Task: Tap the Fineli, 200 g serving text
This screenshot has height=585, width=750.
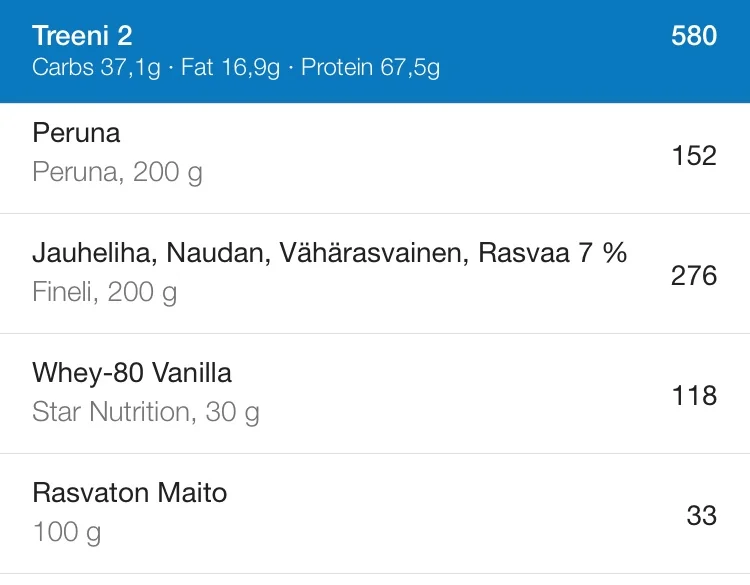Action: point(104,292)
